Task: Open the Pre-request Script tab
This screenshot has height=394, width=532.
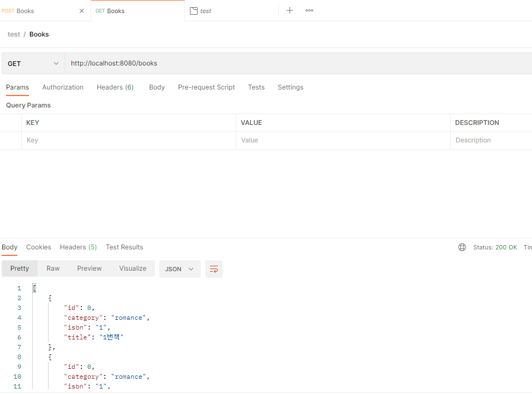Action: point(206,87)
